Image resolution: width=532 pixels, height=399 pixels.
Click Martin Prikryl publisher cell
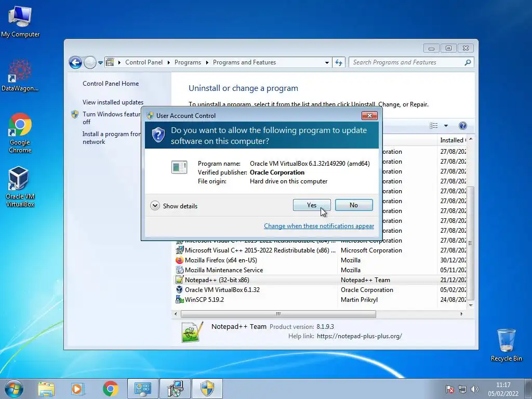(x=359, y=300)
